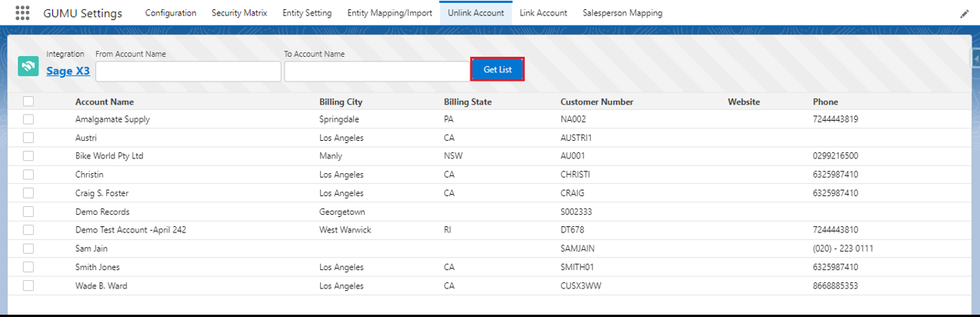Click the green Sage X3 integration icon
The image size is (980, 317).
(x=28, y=67)
